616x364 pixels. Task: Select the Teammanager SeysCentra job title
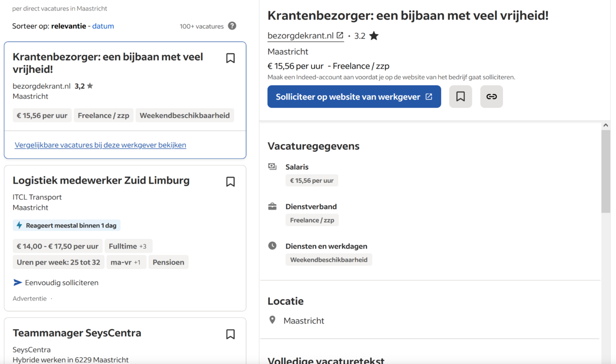point(77,333)
